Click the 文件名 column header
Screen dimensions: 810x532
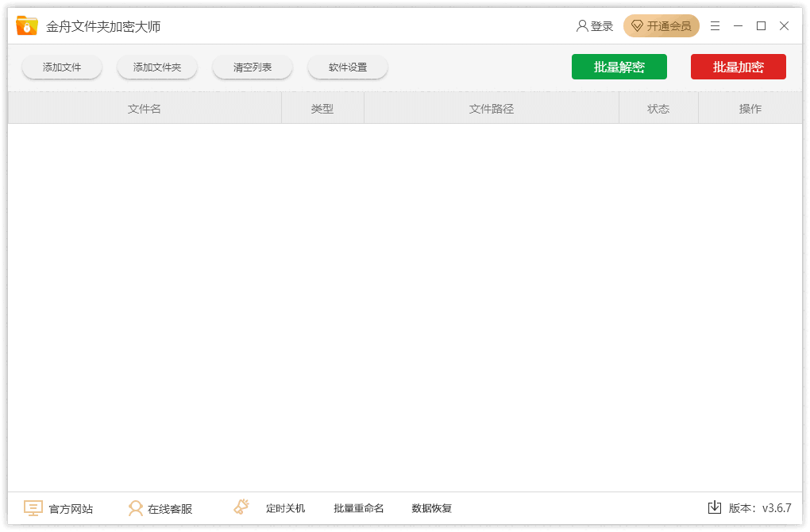(144, 109)
